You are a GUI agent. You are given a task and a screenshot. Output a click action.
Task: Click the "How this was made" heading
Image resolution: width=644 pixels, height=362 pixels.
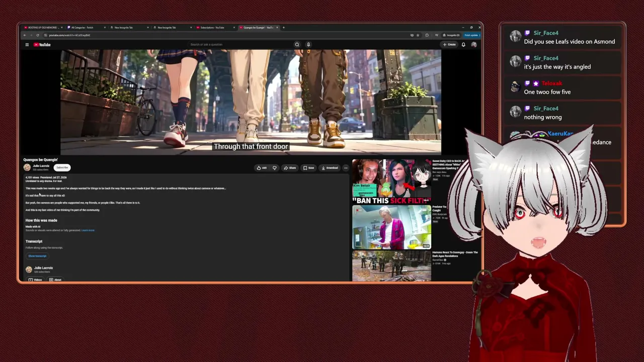point(41,220)
